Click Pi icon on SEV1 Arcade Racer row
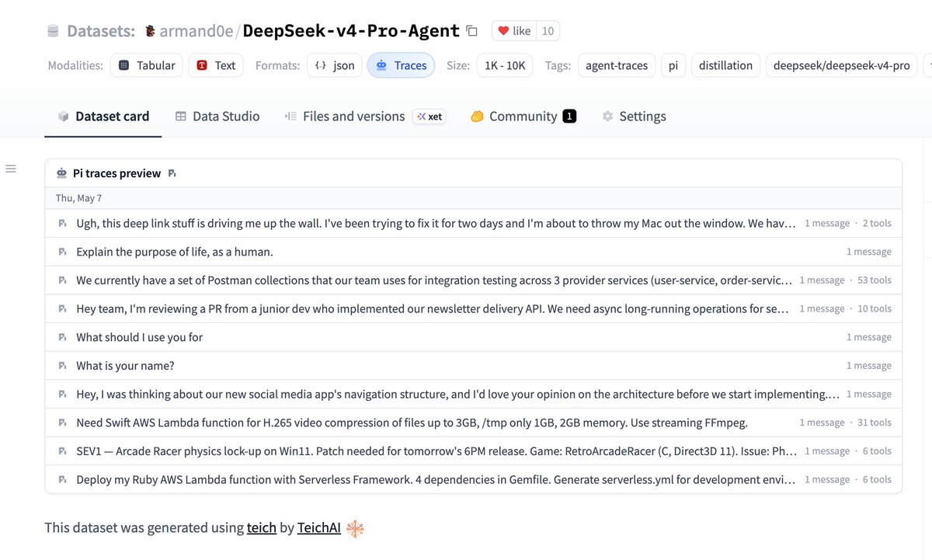 click(62, 450)
